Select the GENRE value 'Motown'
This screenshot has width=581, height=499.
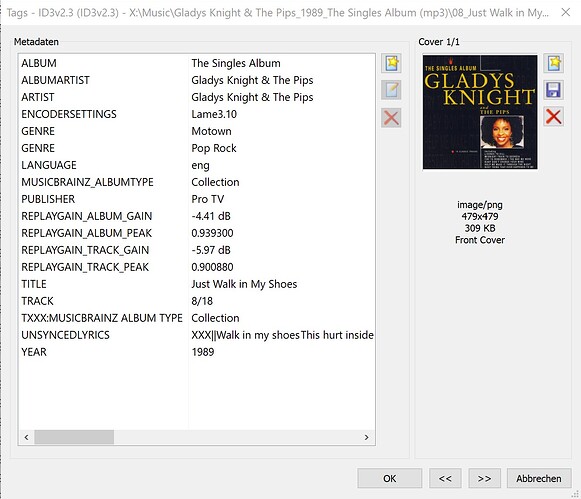point(211,132)
